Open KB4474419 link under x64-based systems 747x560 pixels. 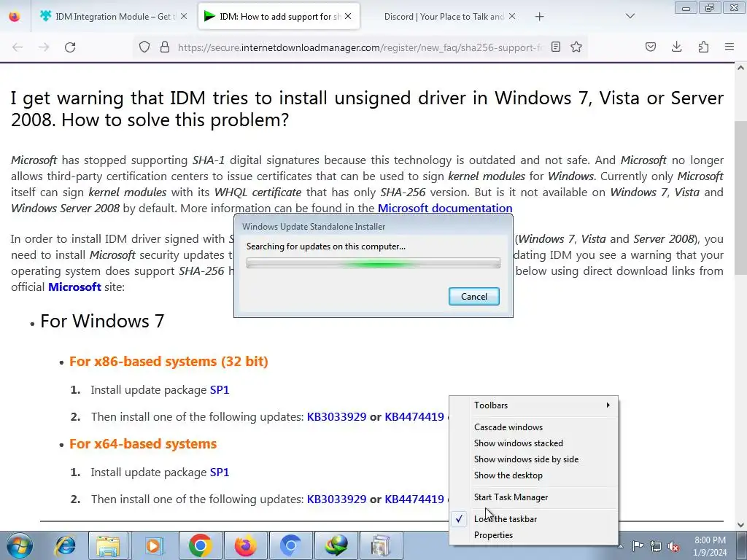(414, 499)
